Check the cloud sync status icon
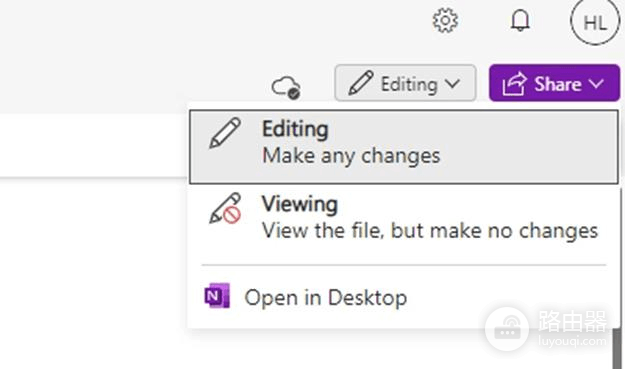This screenshot has height=369, width=625. (286, 87)
